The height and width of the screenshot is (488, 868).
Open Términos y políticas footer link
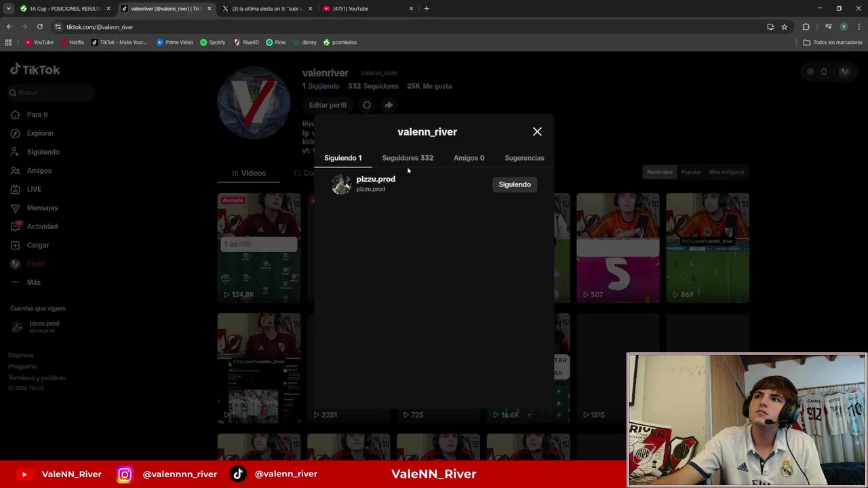pos(37,378)
